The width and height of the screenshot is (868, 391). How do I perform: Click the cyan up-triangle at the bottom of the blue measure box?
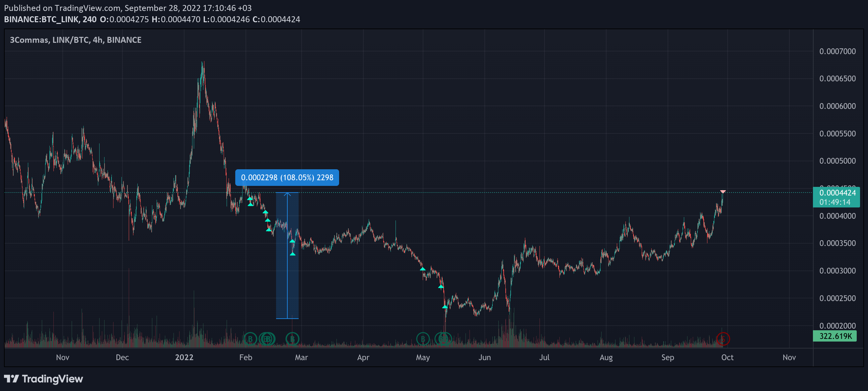[292, 254]
